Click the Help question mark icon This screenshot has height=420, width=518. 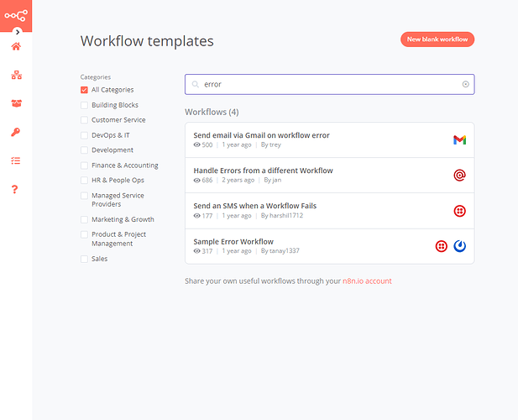pos(15,189)
